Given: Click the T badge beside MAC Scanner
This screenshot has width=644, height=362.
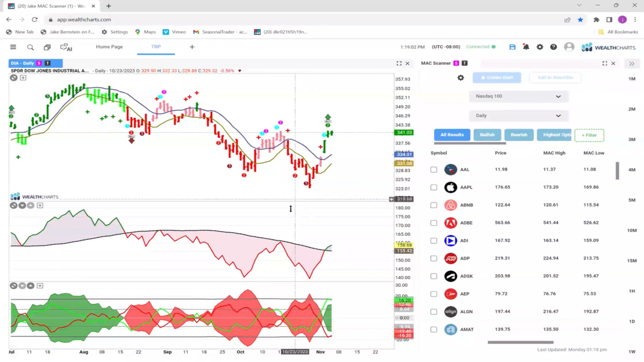Looking at the screenshot, I should 465,63.
